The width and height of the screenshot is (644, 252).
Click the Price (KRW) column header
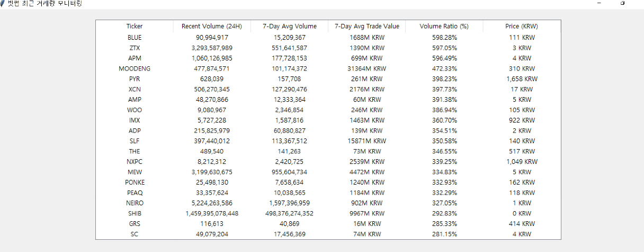tap(522, 26)
